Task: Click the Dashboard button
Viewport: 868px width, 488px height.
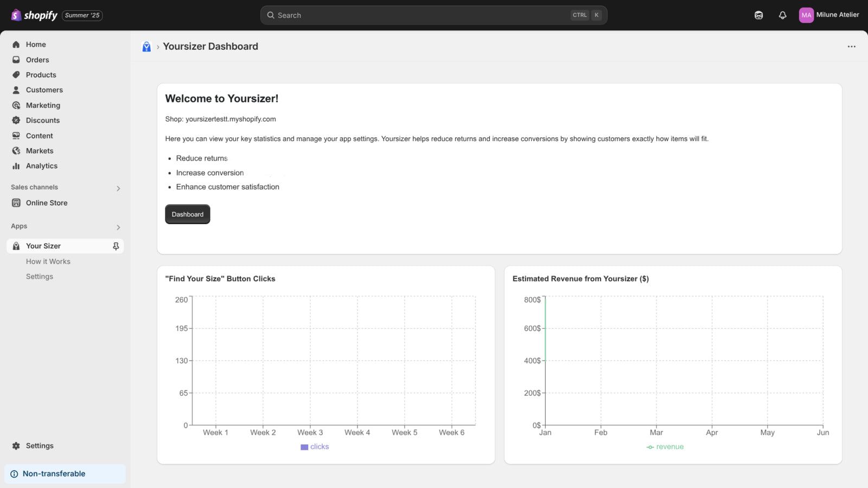Action: tap(188, 214)
